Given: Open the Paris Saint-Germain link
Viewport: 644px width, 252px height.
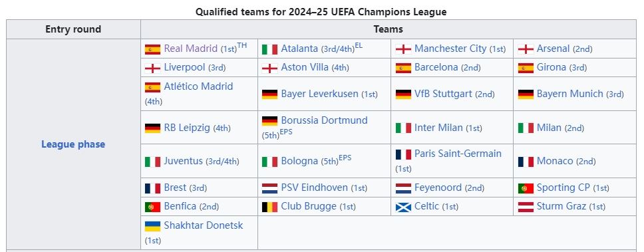Looking at the screenshot, I should pyautogui.click(x=458, y=154).
